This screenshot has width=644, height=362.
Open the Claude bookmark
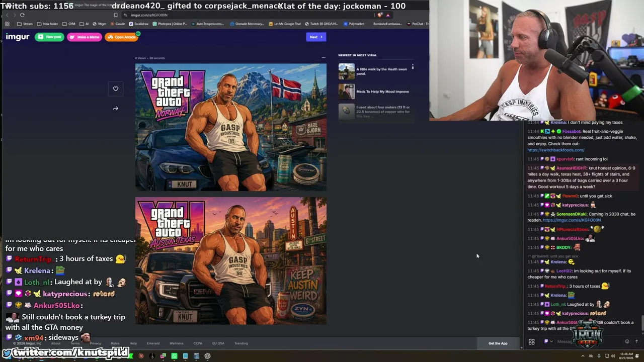(x=118, y=24)
